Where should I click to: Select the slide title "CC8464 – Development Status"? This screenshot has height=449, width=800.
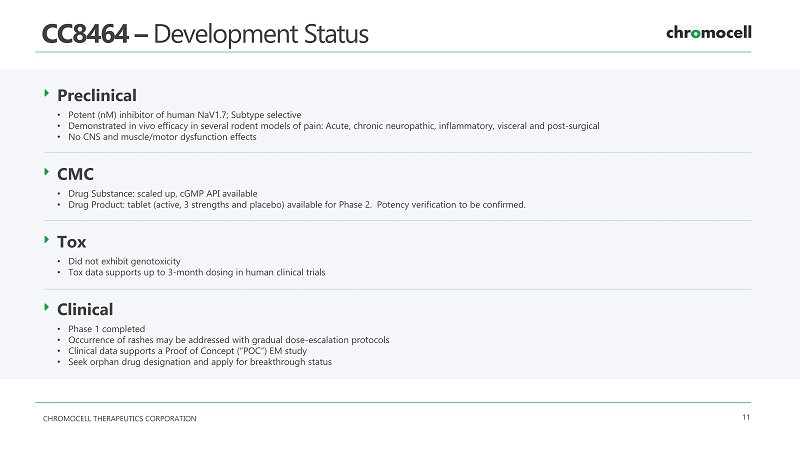click(x=205, y=34)
